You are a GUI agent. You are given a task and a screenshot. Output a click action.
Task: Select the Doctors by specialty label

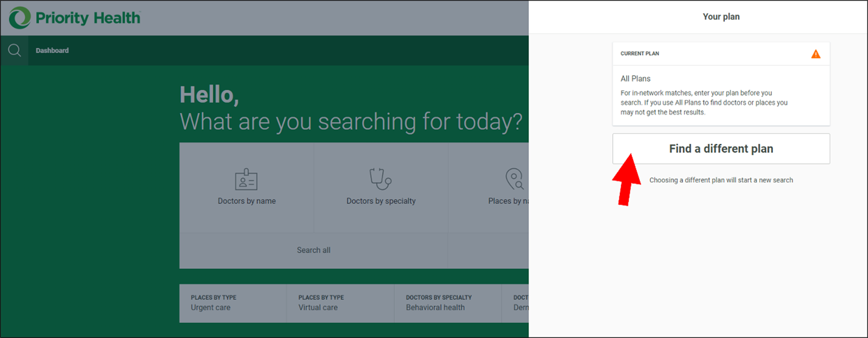pos(381,201)
